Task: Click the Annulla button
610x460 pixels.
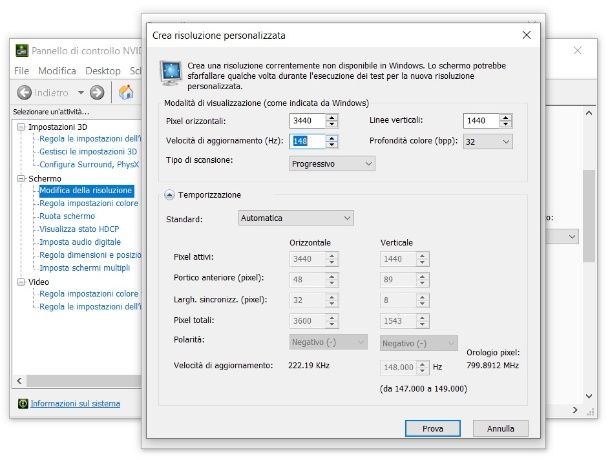Action: [501, 428]
